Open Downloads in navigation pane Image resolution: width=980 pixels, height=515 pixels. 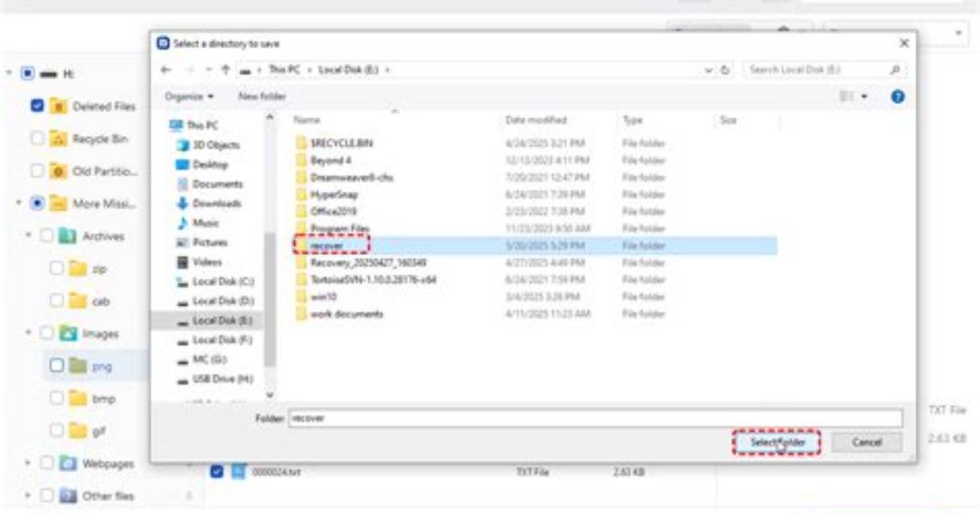click(x=210, y=203)
